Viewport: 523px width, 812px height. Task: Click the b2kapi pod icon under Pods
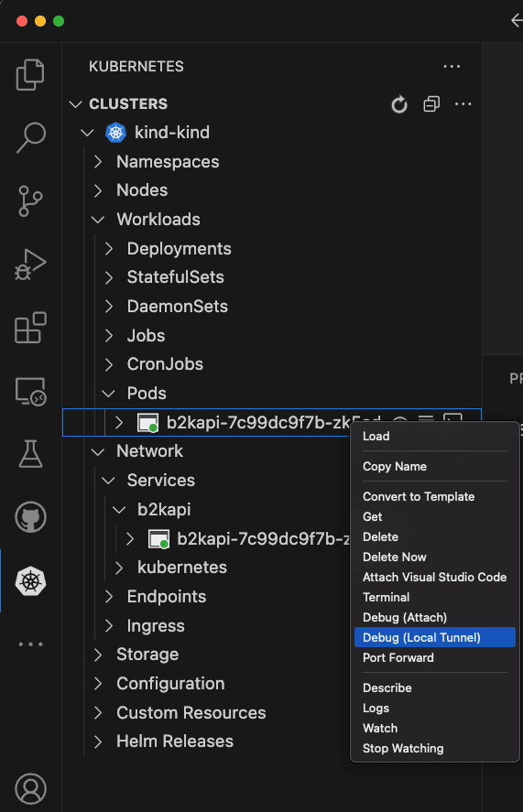click(147, 423)
